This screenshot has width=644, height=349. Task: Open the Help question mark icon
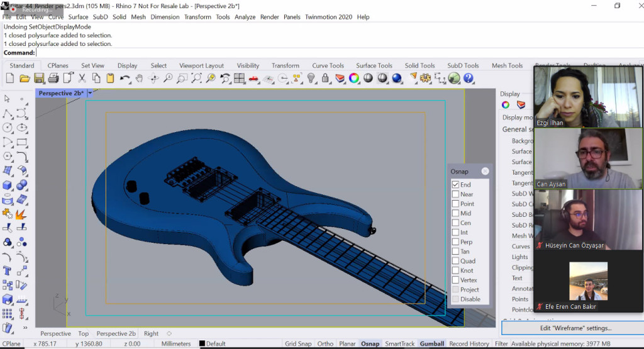coord(469,79)
